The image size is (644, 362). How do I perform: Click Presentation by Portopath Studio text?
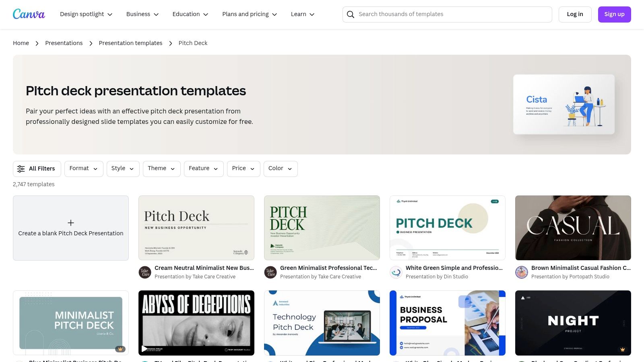pyautogui.click(x=570, y=277)
